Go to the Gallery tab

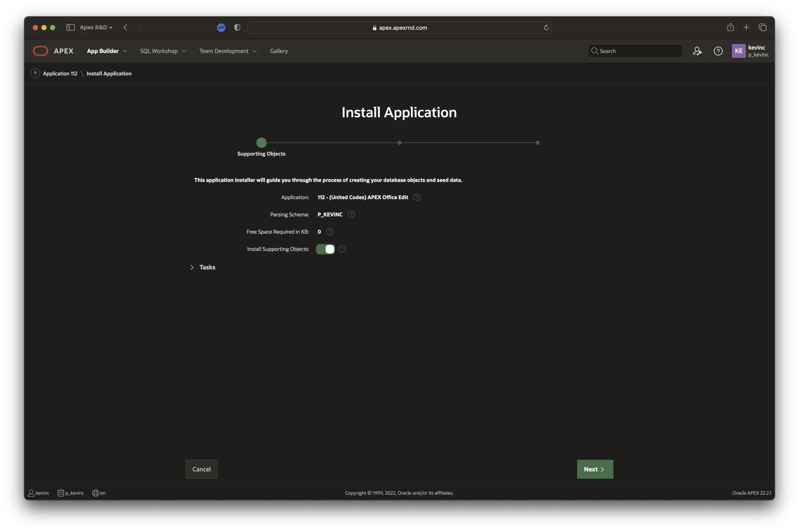point(279,51)
